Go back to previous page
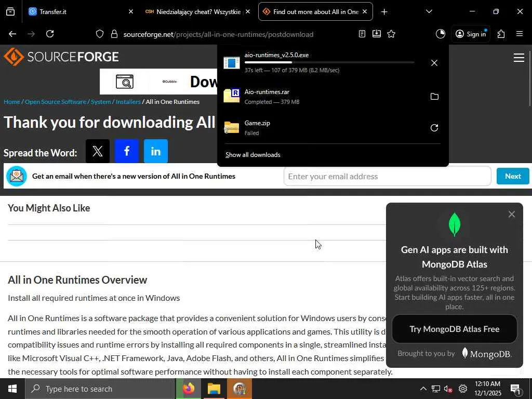This screenshot has height=399, width=532. pos(12,34)
